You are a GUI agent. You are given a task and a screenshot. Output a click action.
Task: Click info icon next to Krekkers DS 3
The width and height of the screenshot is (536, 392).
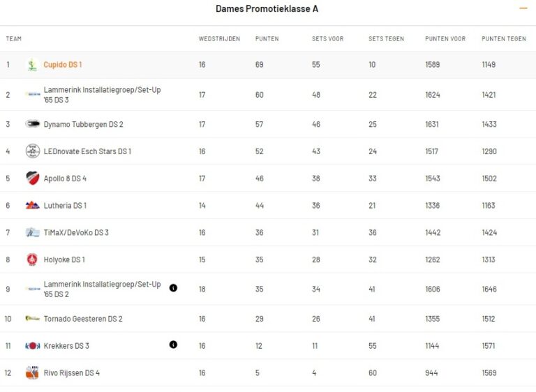tap(173, 345)
